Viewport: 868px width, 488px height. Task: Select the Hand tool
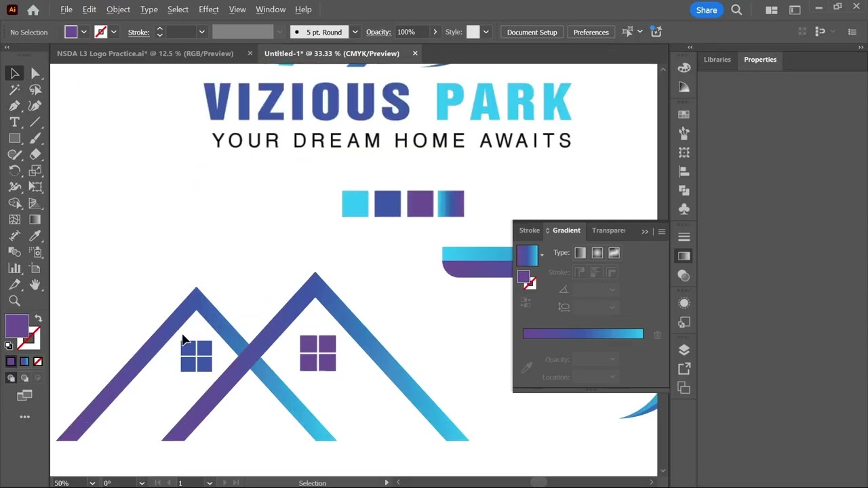point(35,285)
